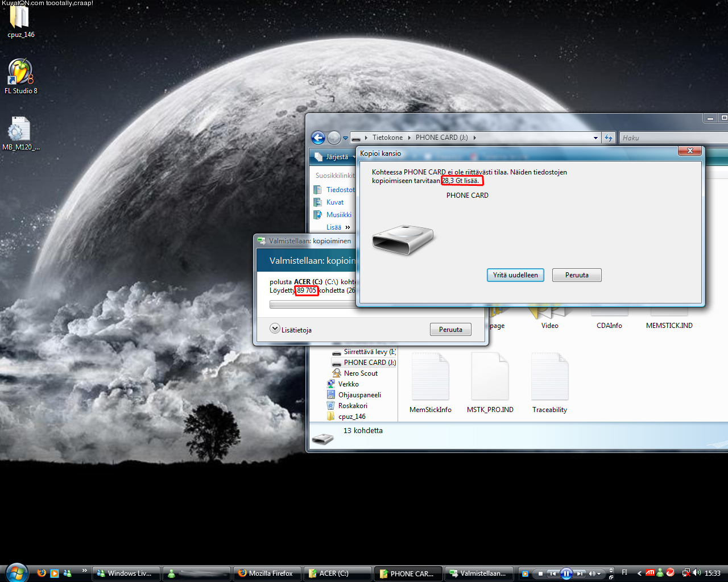The width and height of the screenshot is (728, 582).
Task: Switch to Mozilla Firefox taskbar button
Action: [x=266, y=573]
